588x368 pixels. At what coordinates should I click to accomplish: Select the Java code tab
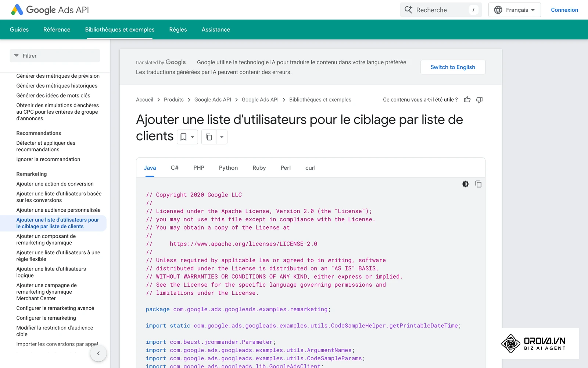tap(150, 168)
